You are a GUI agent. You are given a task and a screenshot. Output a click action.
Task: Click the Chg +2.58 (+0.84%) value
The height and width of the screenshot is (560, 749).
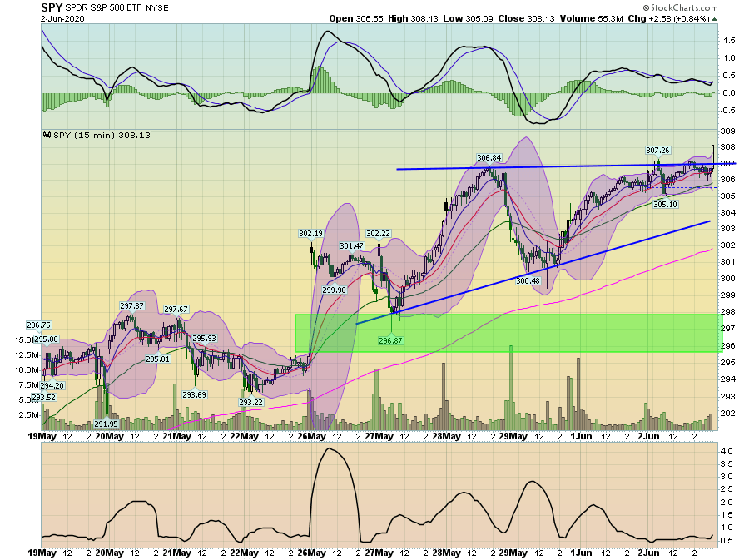pyautogui.click(x=668, y=18)
